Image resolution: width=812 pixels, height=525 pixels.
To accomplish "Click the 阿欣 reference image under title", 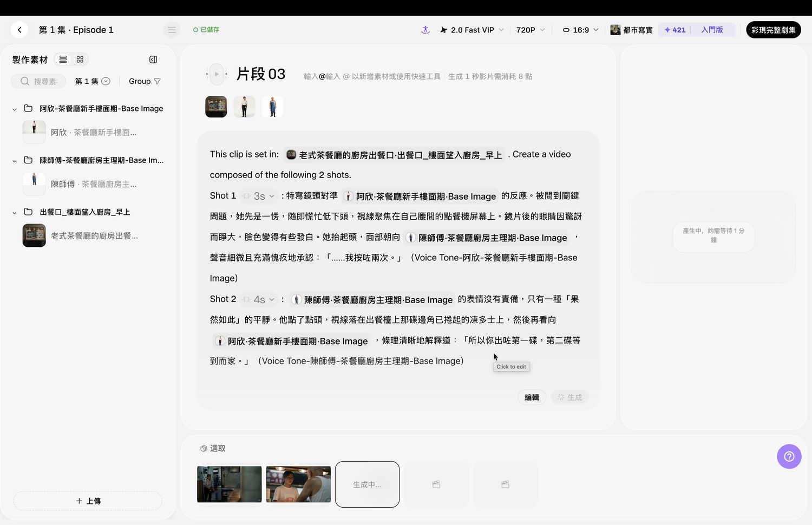I will 244,107.
